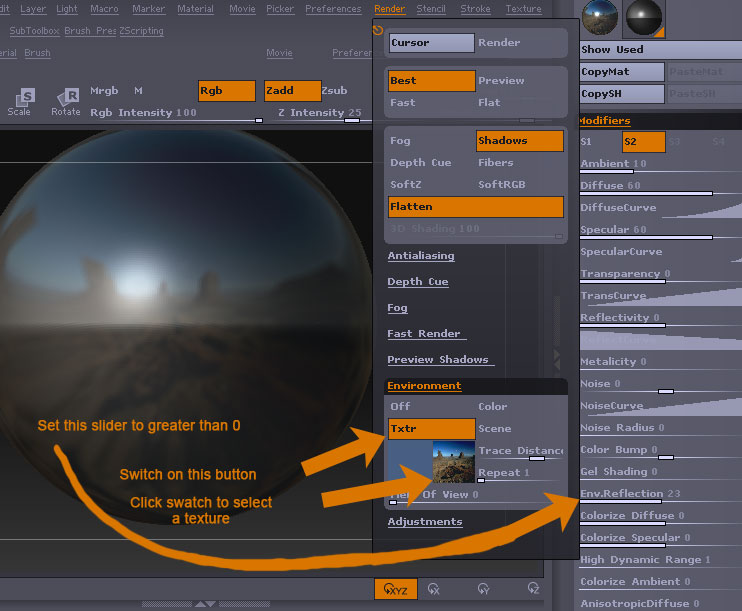This screenshot has height=611, width=742.
Task: Select Best render mode
Action: click(432, 80)
